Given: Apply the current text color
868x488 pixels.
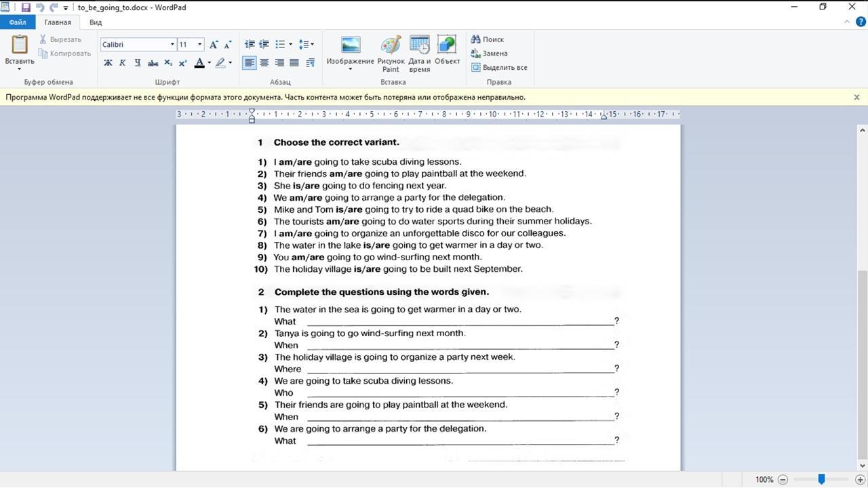Looking at the screenshot, I should [199, 63].
